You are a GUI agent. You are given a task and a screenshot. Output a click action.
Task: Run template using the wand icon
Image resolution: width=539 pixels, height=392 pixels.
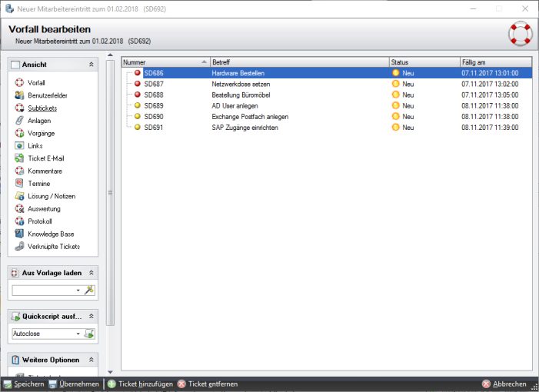[x=89, y=291]
